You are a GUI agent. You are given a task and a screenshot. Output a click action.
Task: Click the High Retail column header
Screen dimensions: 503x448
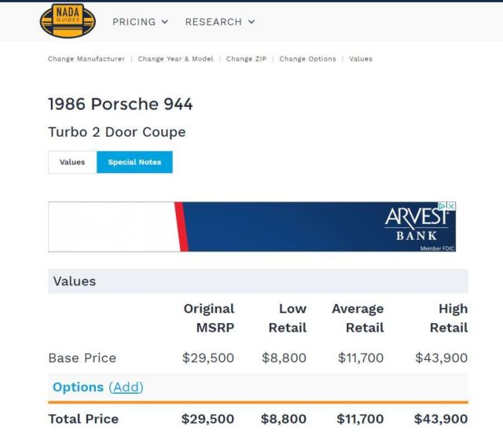pos(448,318)
